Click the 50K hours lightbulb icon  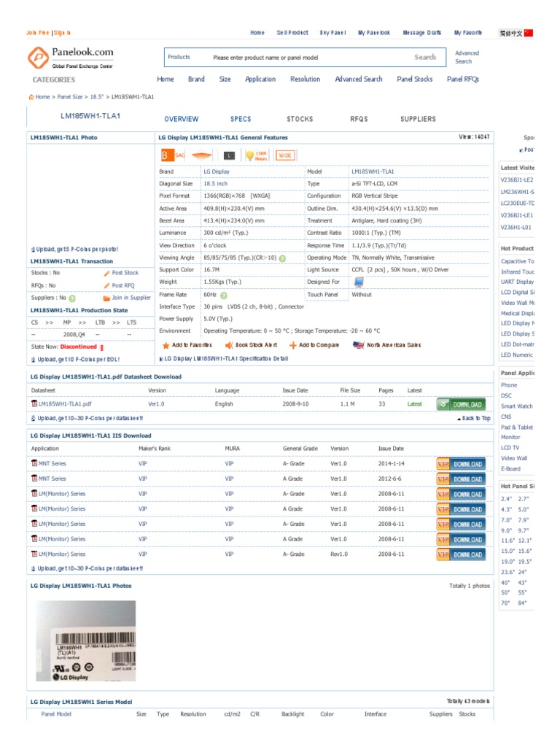pos(256,155)
